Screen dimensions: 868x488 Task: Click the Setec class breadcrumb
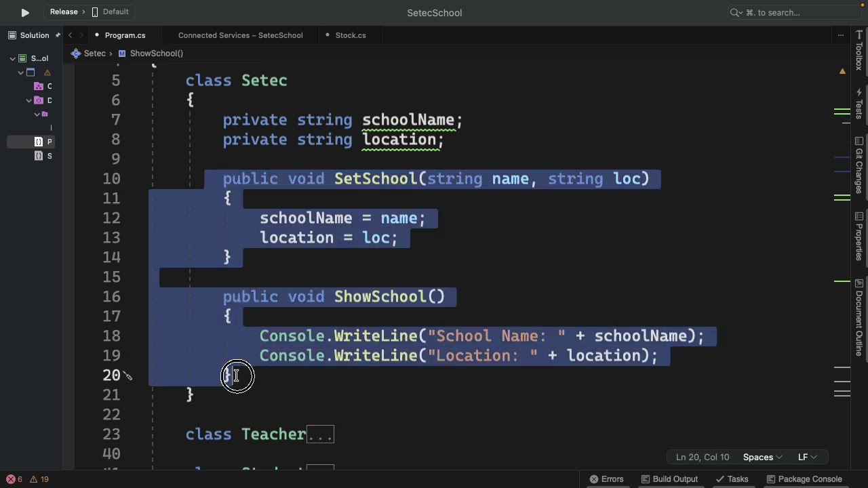pyautogui.click(x=88, y=53)
